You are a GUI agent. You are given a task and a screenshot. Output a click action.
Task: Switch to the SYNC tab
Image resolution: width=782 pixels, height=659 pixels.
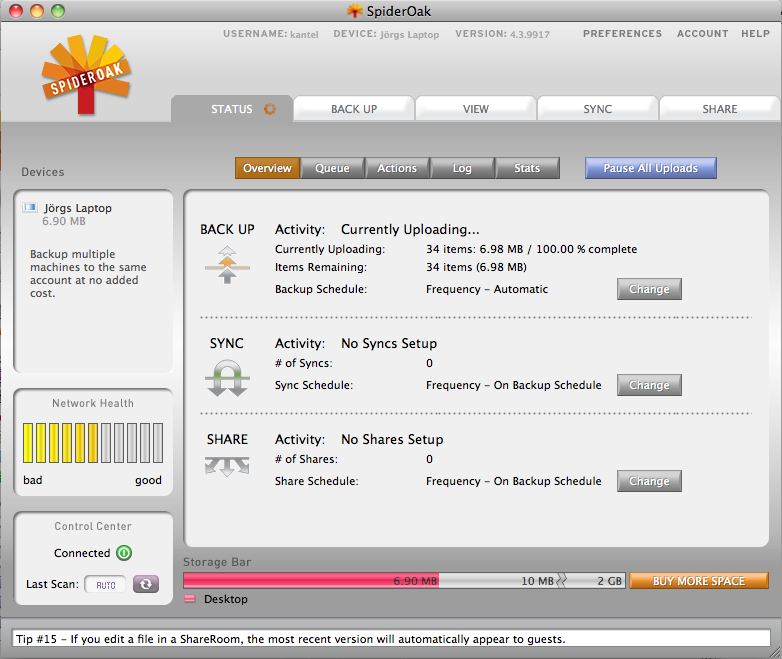(x=597, y=109)
